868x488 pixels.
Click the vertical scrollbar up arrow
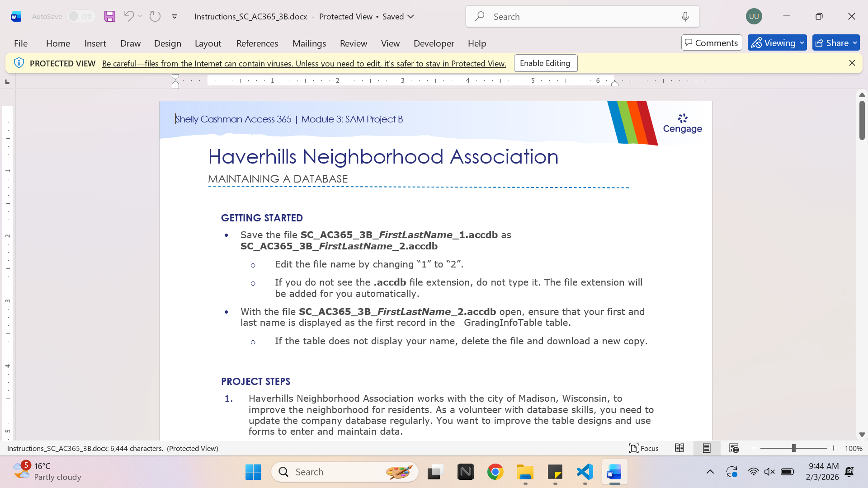pyautogui.click(x=862, y=95)
